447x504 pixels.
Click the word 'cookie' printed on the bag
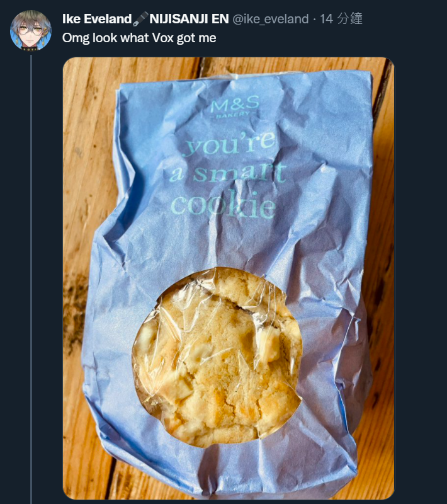pos(224,206)
